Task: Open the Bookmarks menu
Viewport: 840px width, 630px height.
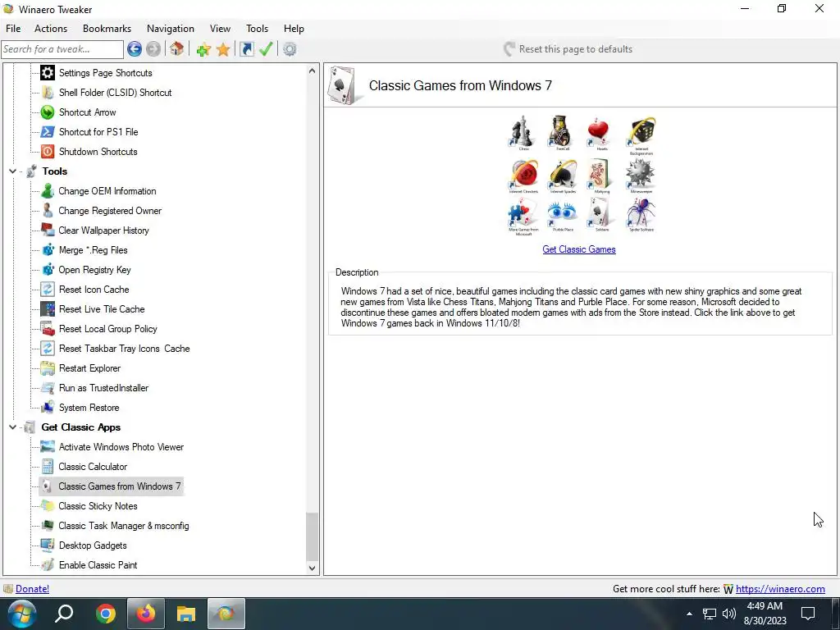Action: 107,29
